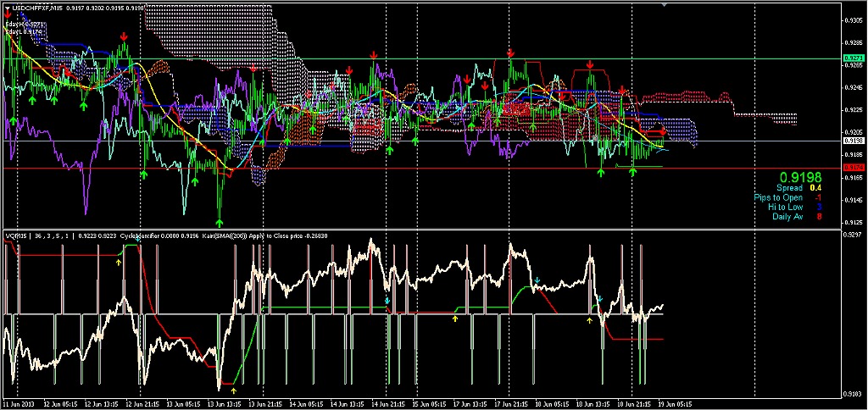This screenshot has height=410, width=868.
Task: Click the 0.9297 indicator scale value
Action: coord(851,235)
